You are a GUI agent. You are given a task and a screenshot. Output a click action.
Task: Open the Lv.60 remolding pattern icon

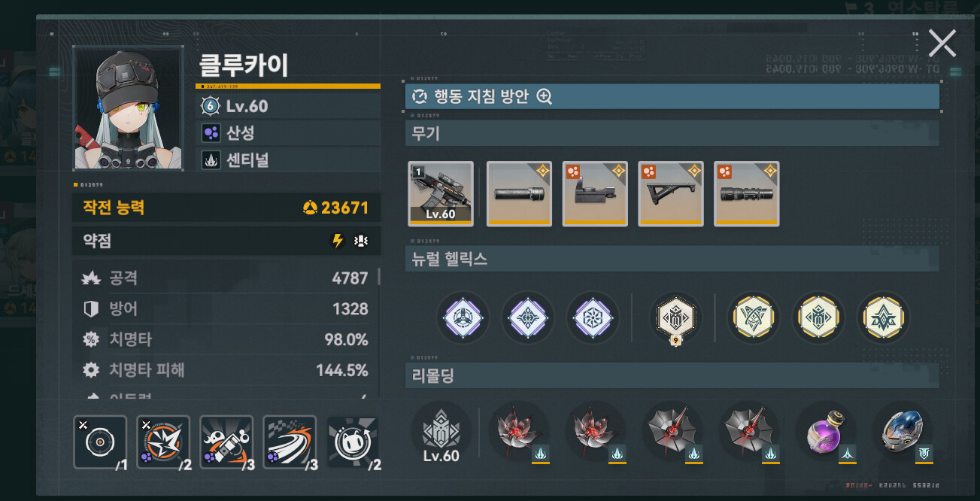coord(441,433)
